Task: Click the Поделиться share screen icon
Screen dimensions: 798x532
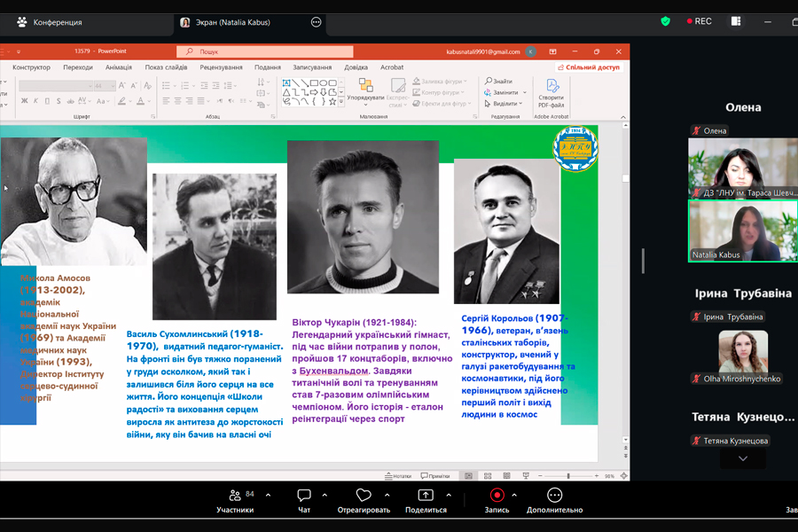Action: [426, 496]
